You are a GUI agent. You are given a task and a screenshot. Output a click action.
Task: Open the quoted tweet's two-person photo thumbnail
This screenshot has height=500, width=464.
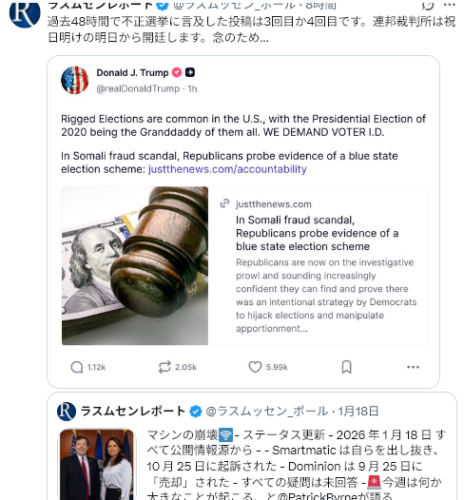97,465
